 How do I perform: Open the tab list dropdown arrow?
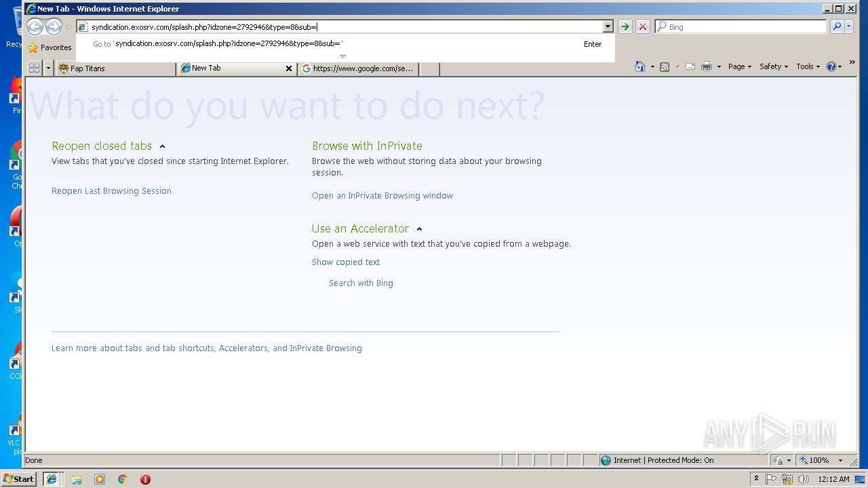(x=48, y=68)
